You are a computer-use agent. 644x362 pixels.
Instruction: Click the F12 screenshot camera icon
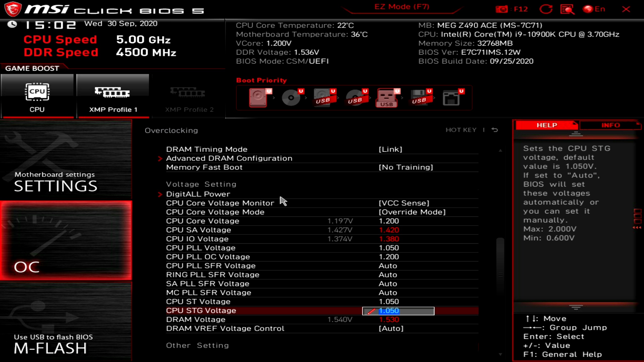pyautogui.click(x=502, y=9)
